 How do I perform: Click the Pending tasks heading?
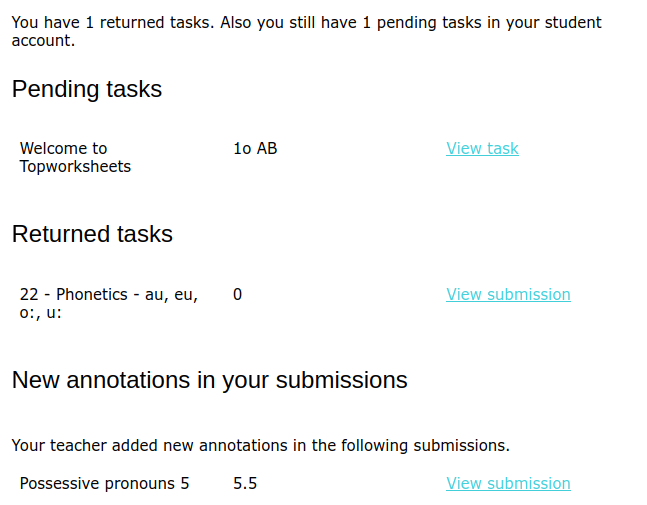87,89
